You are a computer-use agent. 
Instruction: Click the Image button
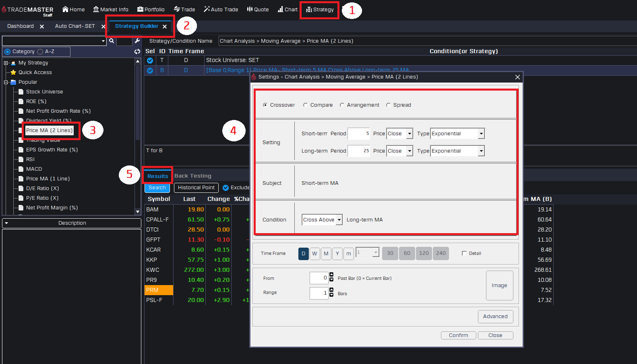point(500,285)
